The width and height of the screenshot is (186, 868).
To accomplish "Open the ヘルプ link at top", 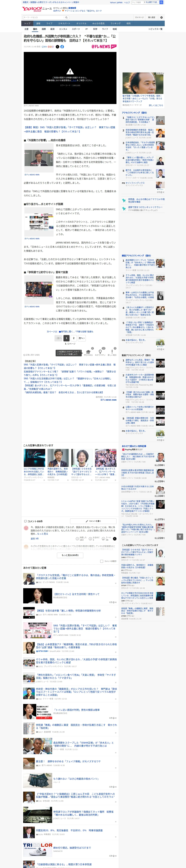I will 127,2.
